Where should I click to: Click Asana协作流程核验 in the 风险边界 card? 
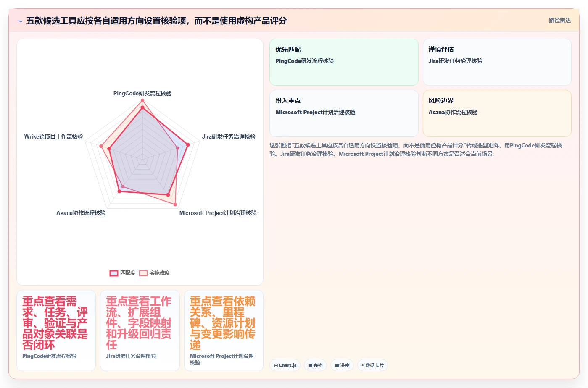click(x=453, y=112)
